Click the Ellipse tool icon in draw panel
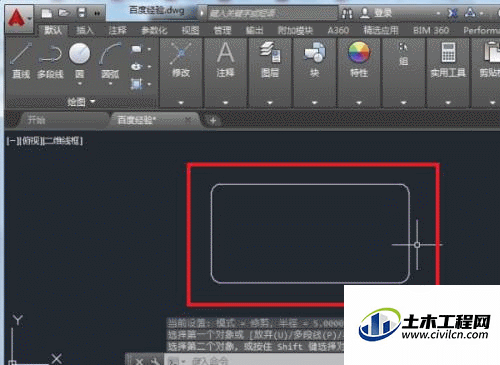The image size is (500, 365). 136,67
